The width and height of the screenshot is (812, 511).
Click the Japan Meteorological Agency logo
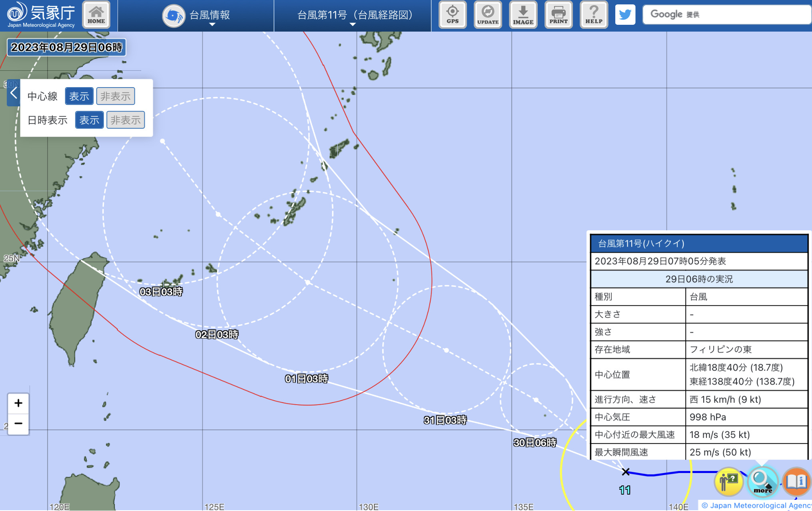click(41, 15)
